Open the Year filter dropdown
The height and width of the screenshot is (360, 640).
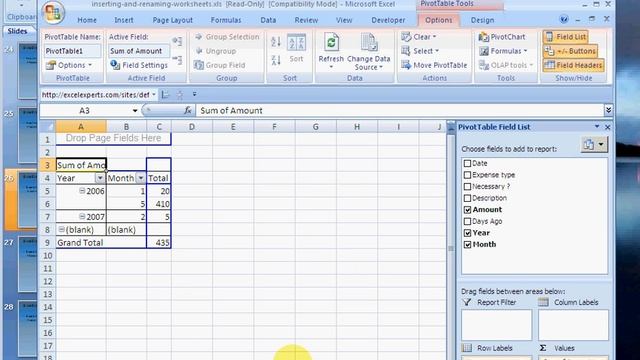pyautogui.click(x=100, y=178)
